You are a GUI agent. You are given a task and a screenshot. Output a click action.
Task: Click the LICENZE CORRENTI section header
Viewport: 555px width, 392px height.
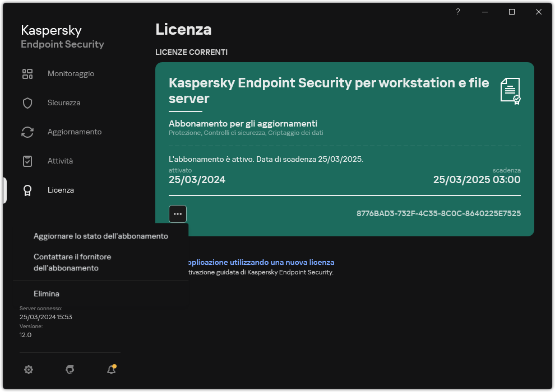click(x=191, y=52)
